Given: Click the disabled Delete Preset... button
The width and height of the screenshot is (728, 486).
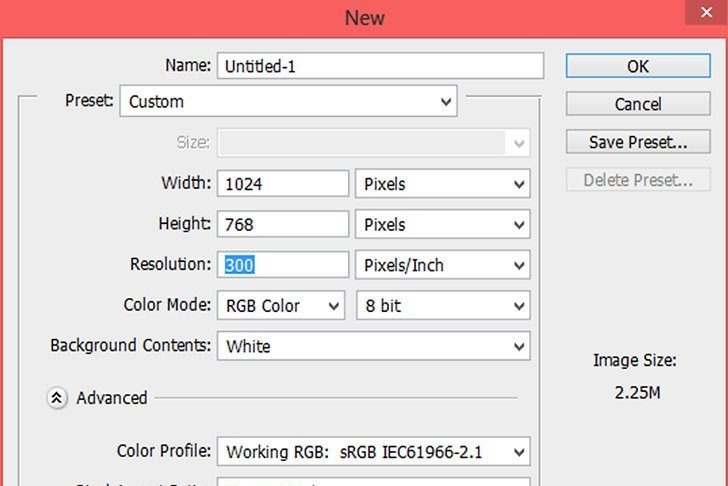Looking at the screenshot, I should (x=638, y=181).
